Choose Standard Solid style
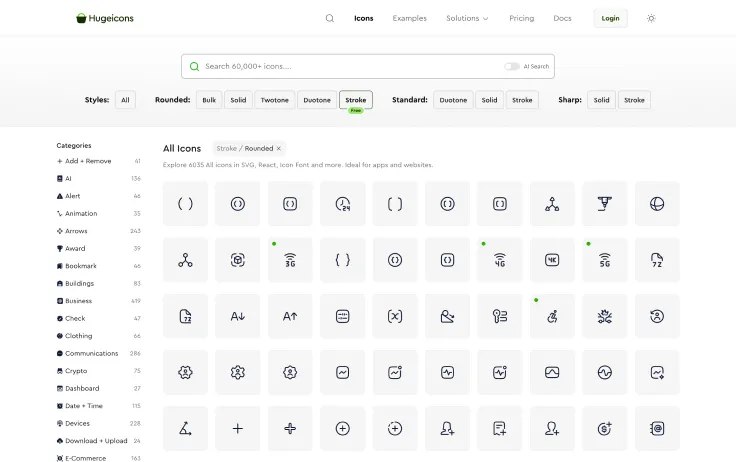 click(x=489, y=100)
